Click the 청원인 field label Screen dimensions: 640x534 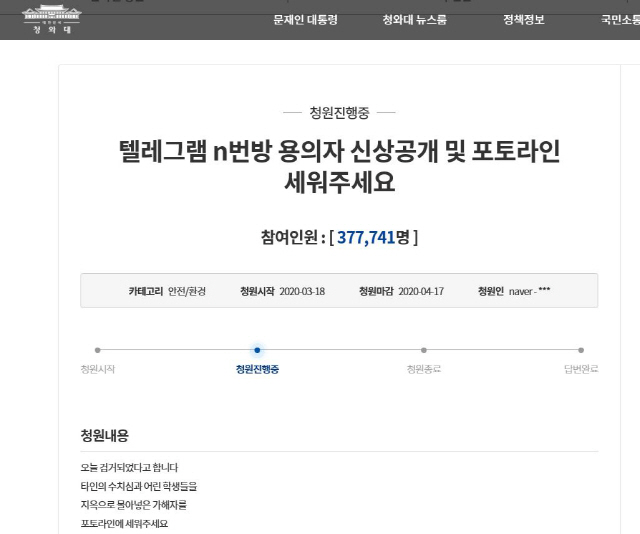point(491,291)
